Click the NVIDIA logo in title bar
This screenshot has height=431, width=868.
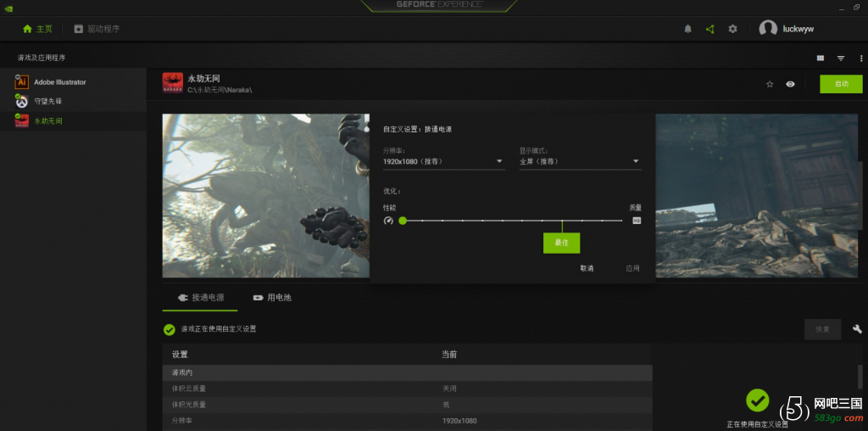click(8, 8)
